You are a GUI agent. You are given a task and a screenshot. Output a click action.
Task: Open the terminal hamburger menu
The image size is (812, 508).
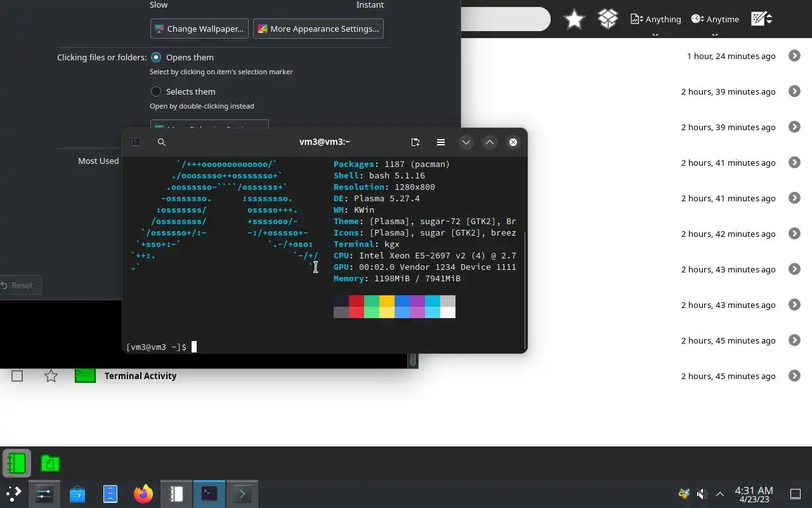[x=441, y=142]
